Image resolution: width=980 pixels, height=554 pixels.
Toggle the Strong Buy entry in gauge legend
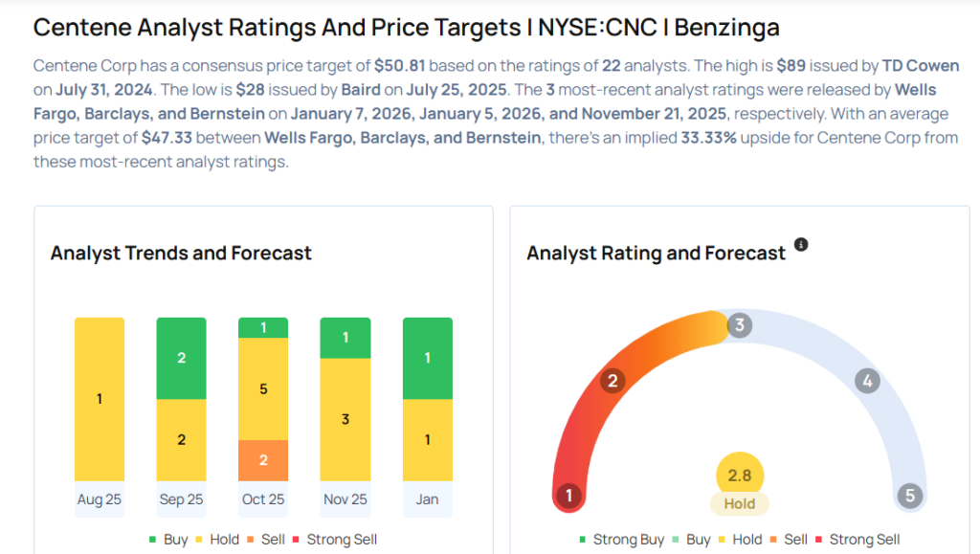pyautogui.click(x=620, y=540)
